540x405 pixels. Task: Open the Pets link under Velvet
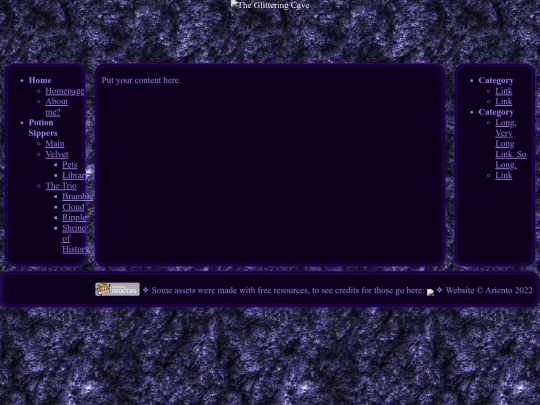70,165
